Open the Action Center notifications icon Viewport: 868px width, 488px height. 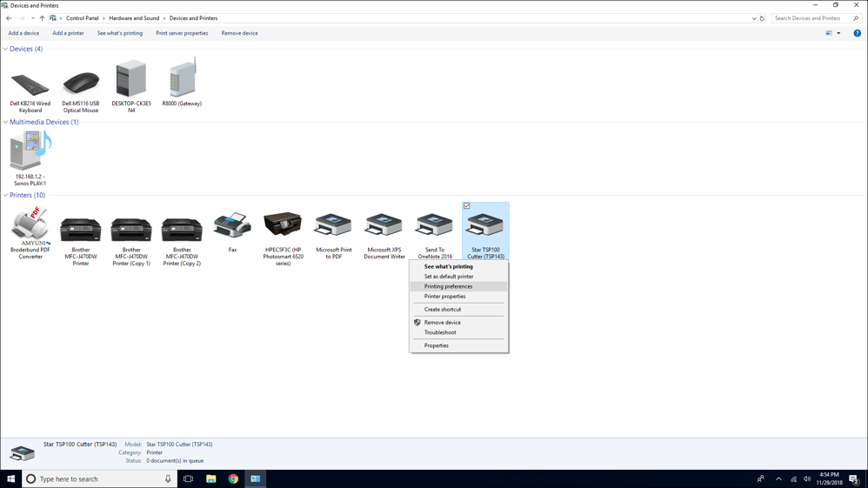coord(854,478)
